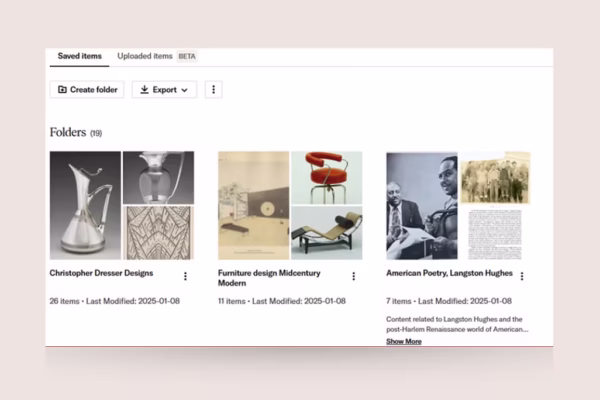Viewport: 600px width, 400px height.
Task: Click the 'Content related to Langston Hughes' description
Action: tap(457, 324)
